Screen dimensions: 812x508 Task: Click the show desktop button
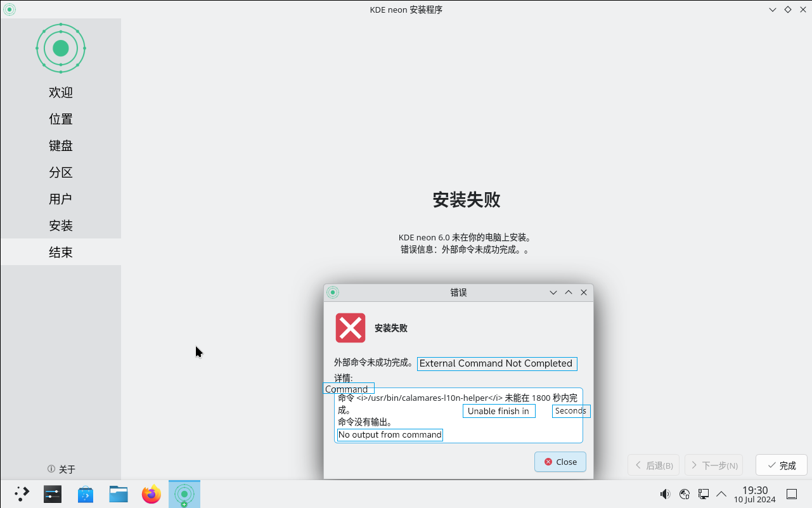(792, 494)
